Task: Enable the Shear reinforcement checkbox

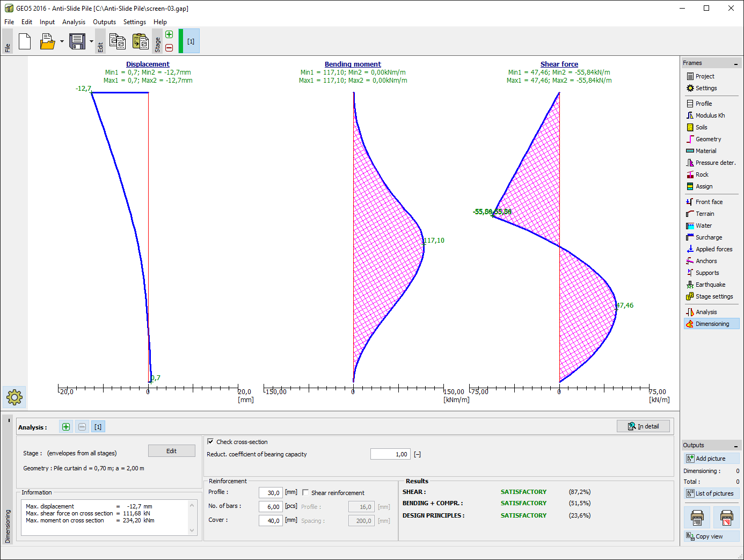Action: point(305,492)
